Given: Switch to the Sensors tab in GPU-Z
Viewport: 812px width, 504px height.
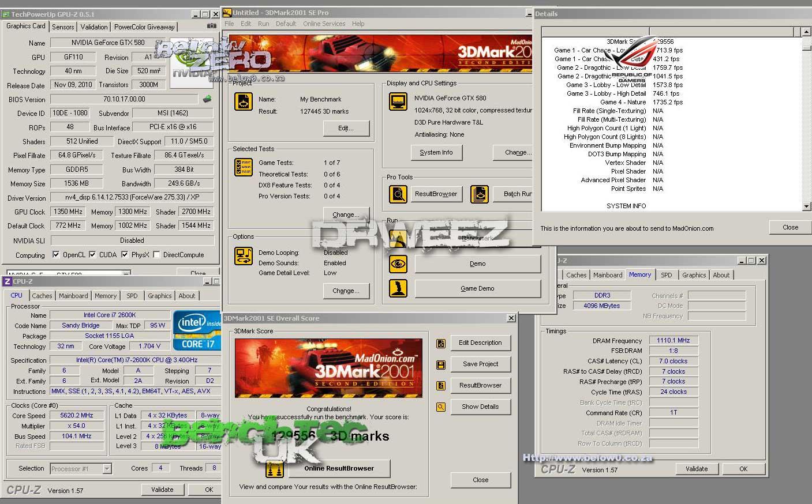Looking at the screenshot, I should (x=63, y=27).
